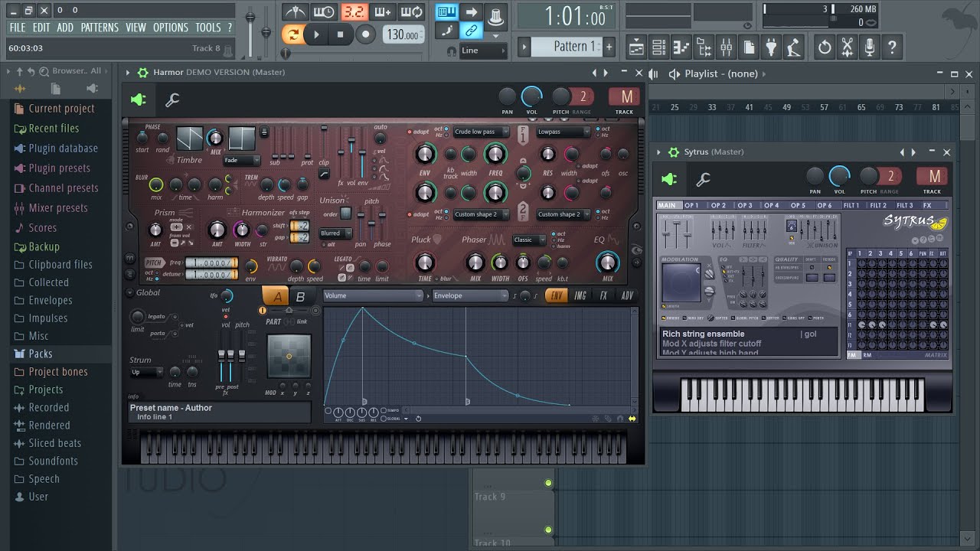Select Harmor part B button

301,297
